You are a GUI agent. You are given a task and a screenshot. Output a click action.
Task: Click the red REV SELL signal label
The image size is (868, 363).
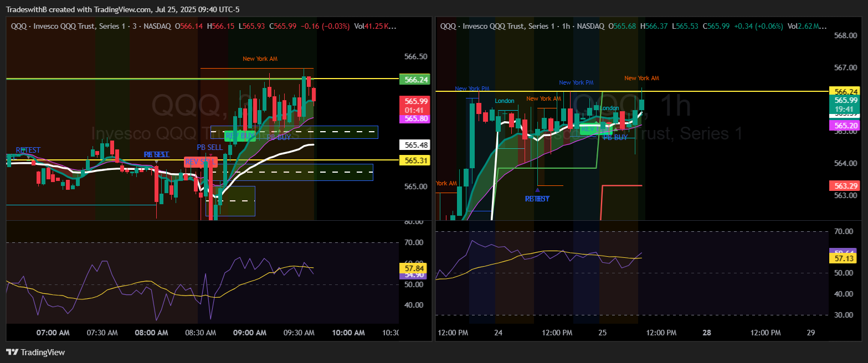point(201,162)
